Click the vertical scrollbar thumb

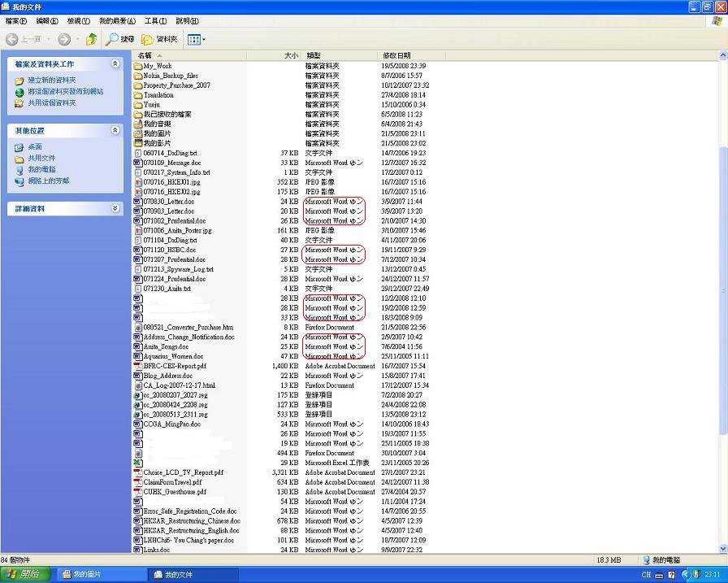(x=723, y=290)
